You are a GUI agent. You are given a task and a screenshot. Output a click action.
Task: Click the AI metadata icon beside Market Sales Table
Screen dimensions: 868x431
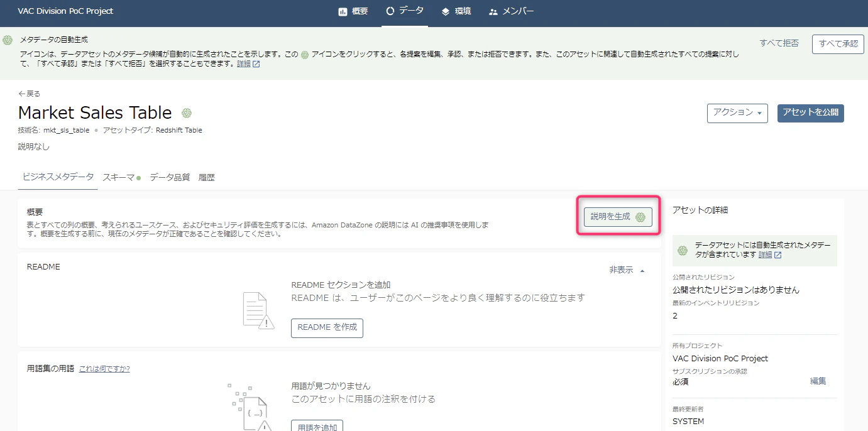point(187,113)
